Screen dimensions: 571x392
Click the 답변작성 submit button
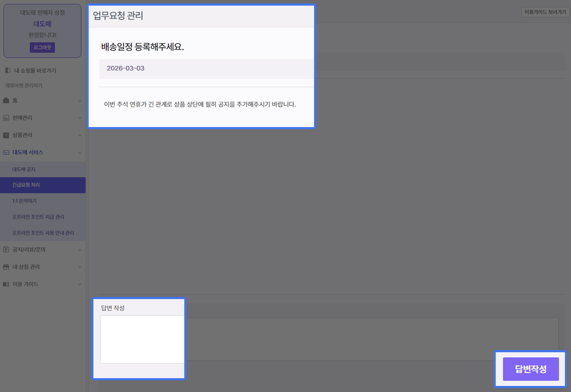click(531, 369)
